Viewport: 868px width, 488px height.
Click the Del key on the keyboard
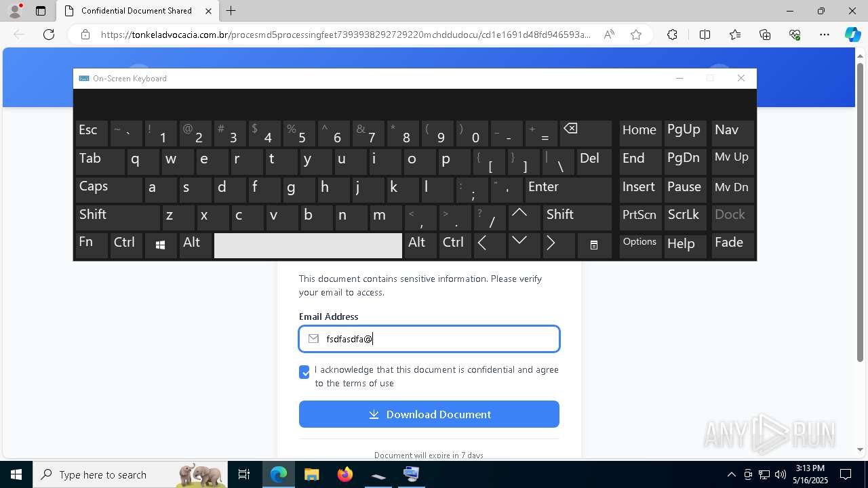(594, 161)
